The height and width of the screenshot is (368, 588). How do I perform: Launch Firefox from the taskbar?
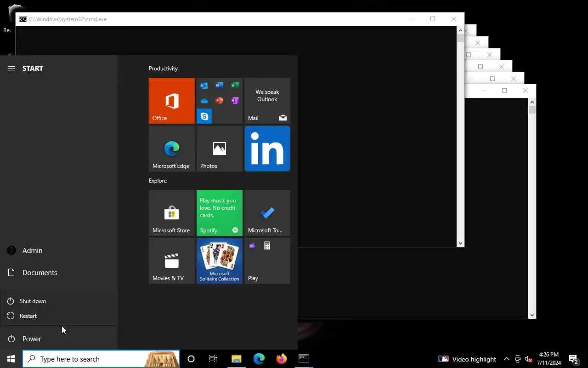click(282, 359)
